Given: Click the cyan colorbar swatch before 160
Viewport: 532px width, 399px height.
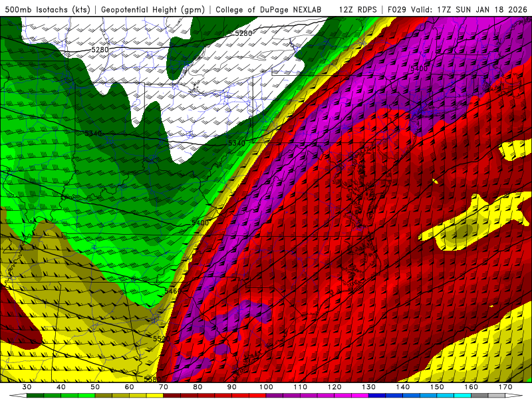Looking at the screenshot, I should coord(462,396).
